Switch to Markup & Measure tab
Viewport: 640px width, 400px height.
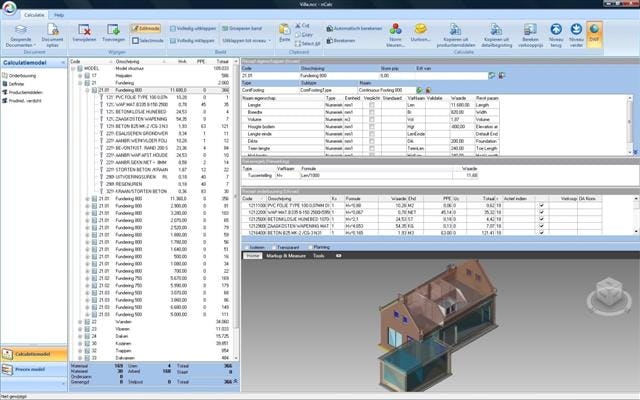pyautogui.click(x=287, y=256)
